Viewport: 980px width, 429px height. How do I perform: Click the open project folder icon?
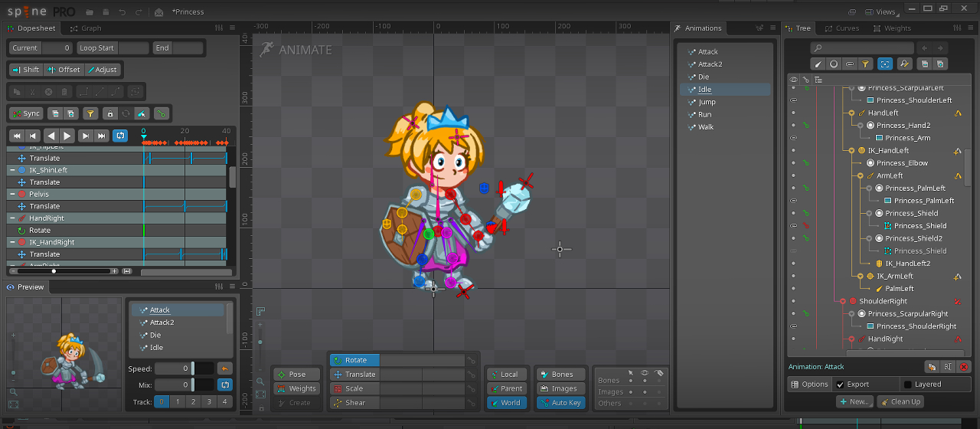pyautogui.click(x=90, y=12)
